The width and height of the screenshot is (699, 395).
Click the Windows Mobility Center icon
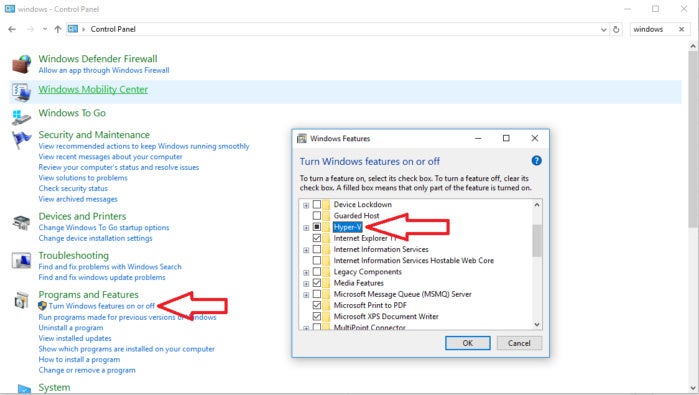pyautogui.click(x=21, y=92)
